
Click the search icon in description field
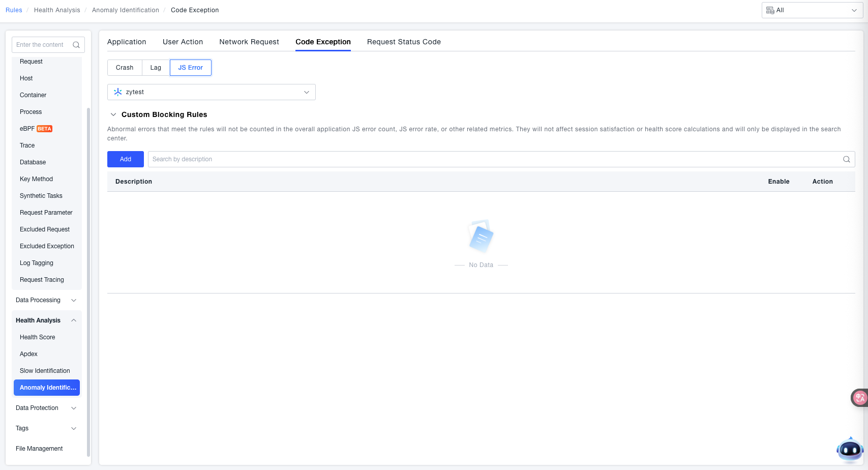pos(846,159)
